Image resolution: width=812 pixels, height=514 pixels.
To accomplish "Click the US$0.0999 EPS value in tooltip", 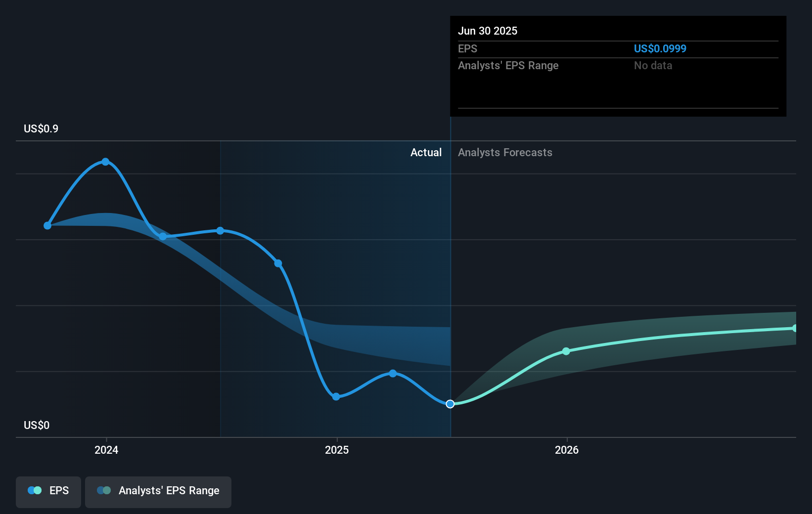I will pyautogui.click(x=660, y=48).
